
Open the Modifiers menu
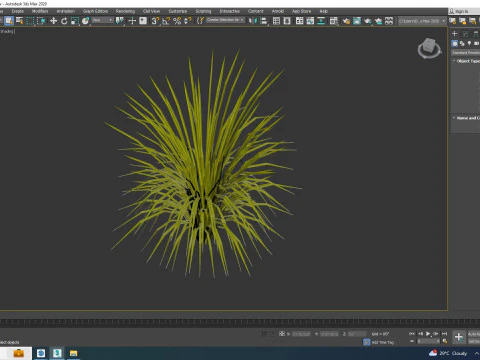(40, 11)
